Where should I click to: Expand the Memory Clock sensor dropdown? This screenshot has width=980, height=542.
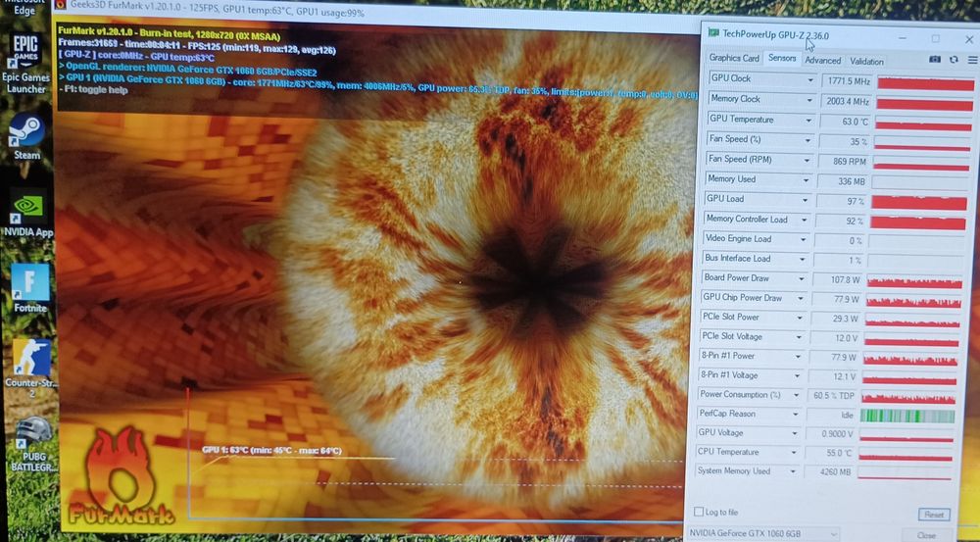(809, 100)
